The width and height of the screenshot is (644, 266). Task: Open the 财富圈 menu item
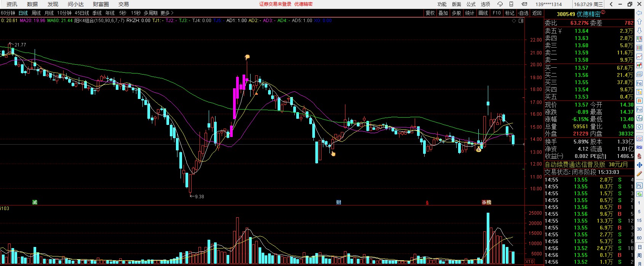pos(101,4)
